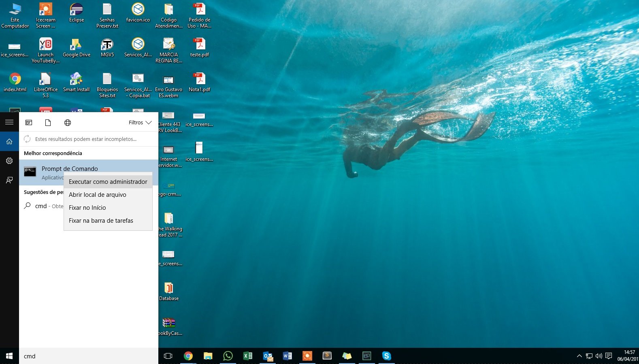
Task: Launch WhatsApp from the taskbar
Action: pyautogui.click(x=228, y=356)
